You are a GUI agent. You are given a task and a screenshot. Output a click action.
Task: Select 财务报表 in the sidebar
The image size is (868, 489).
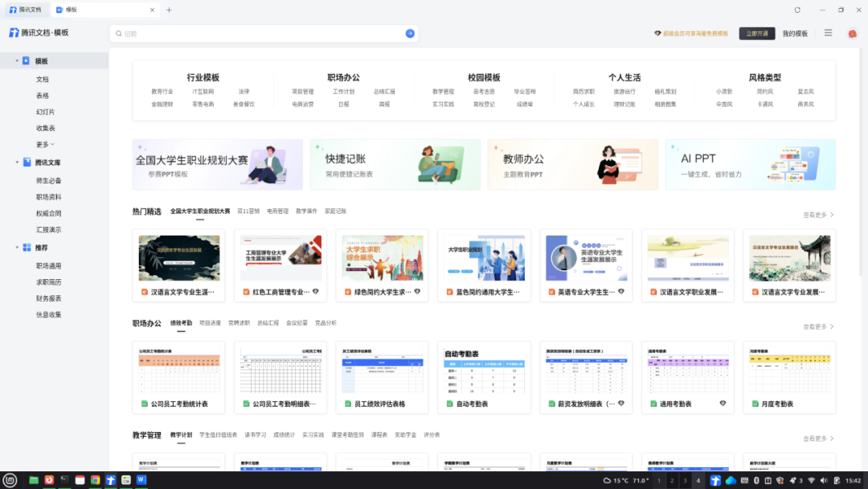click(x=49, y=298)
